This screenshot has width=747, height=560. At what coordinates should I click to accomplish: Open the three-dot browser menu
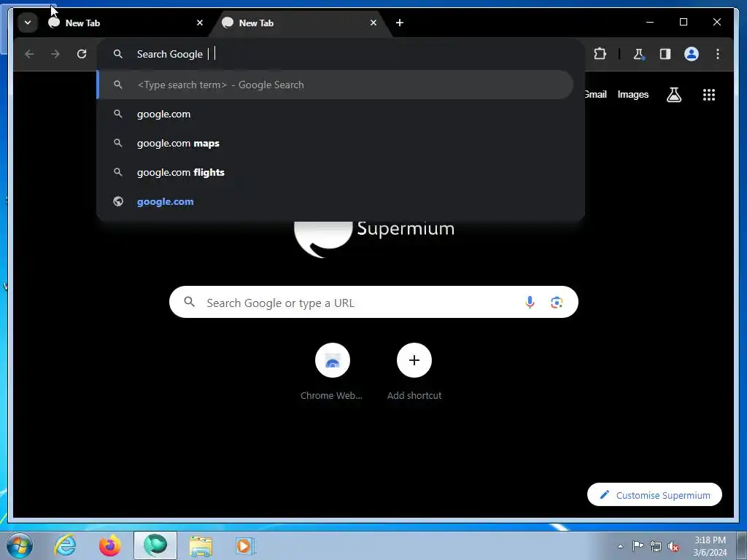pyautogui.click(x=718, y=54)
